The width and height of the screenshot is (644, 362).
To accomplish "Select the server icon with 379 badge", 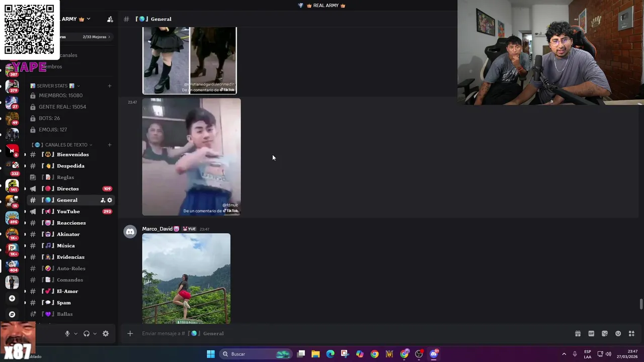I will (12, 86).
